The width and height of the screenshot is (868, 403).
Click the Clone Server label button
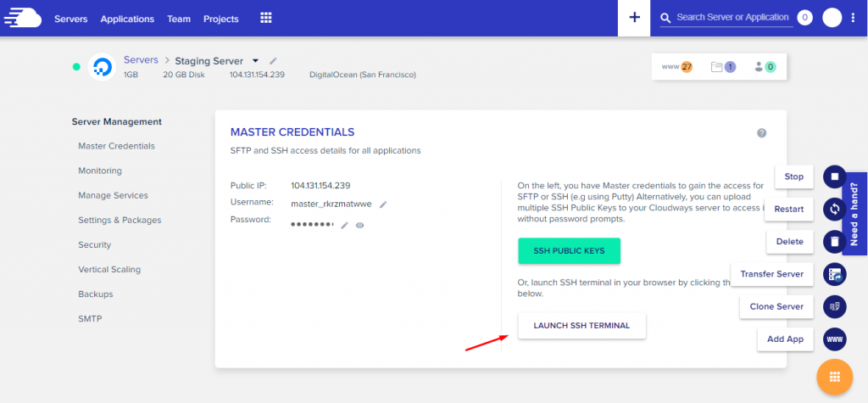[x=776, y=306]
